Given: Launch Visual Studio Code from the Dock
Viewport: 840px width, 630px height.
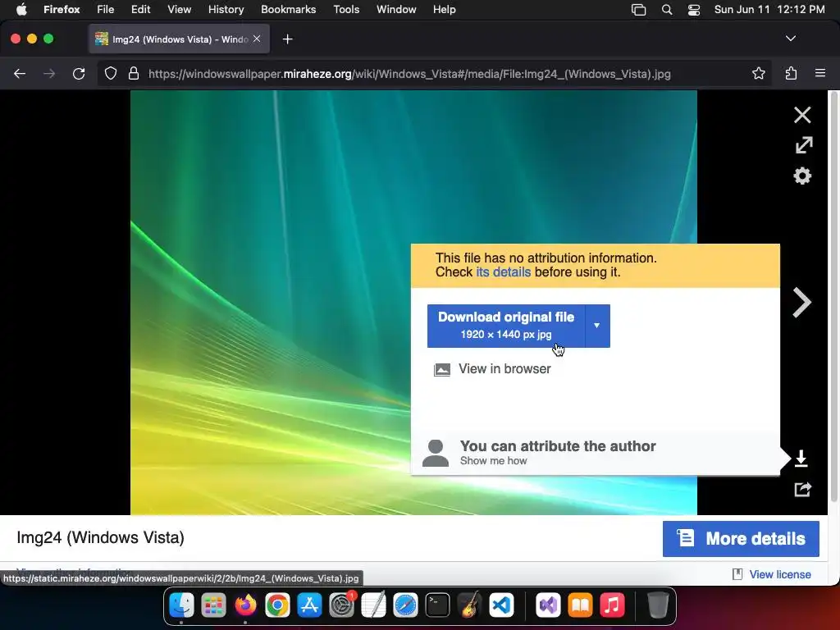Looking at the screenshot, I should [x=501, y=605].
